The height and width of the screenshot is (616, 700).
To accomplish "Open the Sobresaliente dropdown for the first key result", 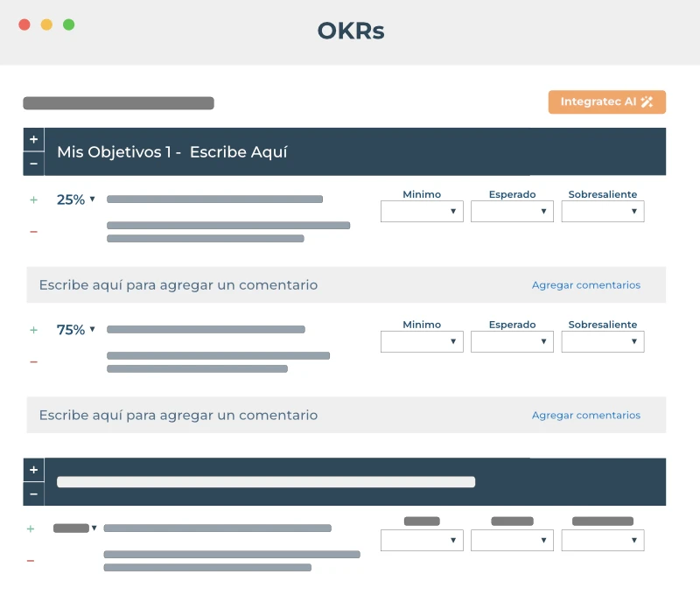I will tap(603, 211).
